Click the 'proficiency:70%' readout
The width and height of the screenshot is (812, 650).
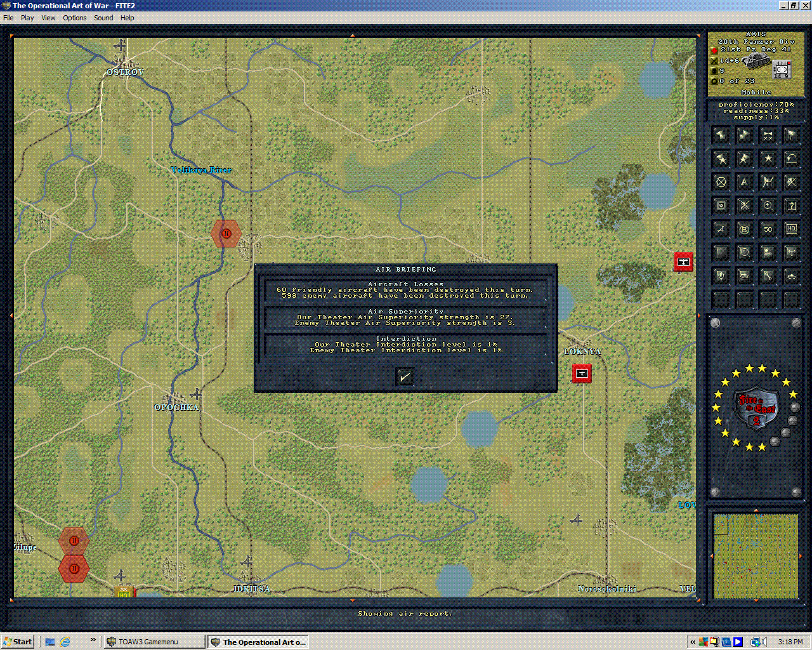coord(756,104)
